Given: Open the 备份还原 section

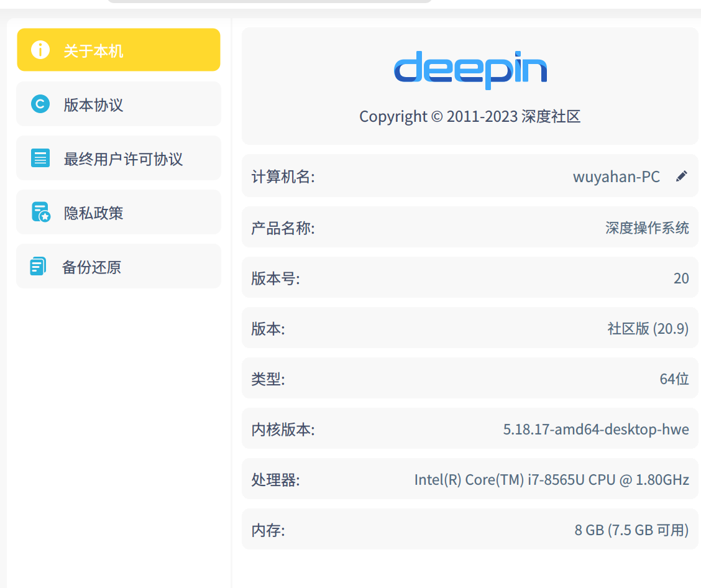Looking at the screenshot, I should pyautogui.click(x=119, y=266).
